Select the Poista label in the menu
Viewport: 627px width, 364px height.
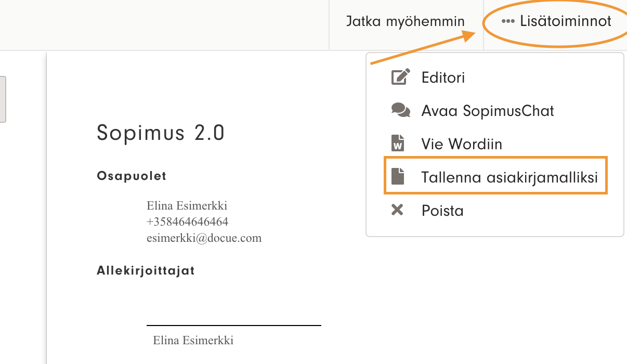pos(442,211)
